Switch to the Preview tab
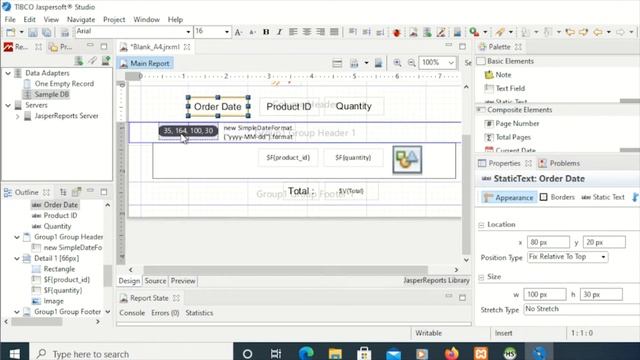This screenshot has height=360, width=640. [x=183, y=281]
